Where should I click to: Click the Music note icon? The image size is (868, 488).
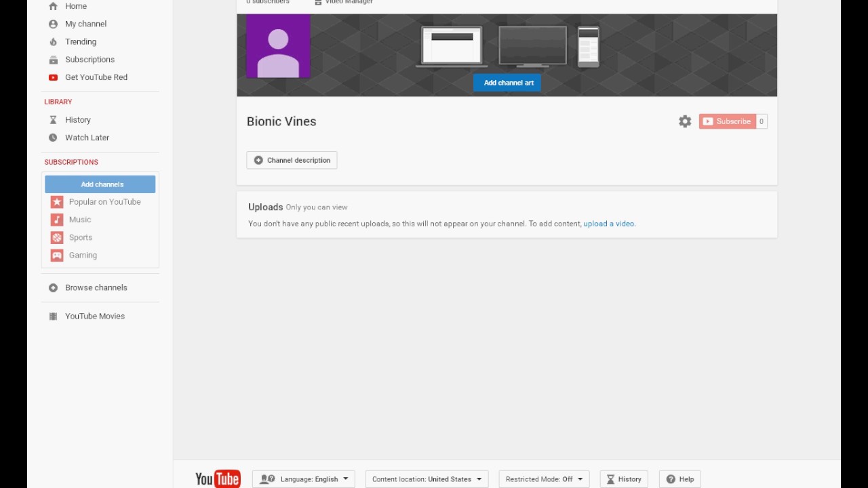(x=57, y=220)
